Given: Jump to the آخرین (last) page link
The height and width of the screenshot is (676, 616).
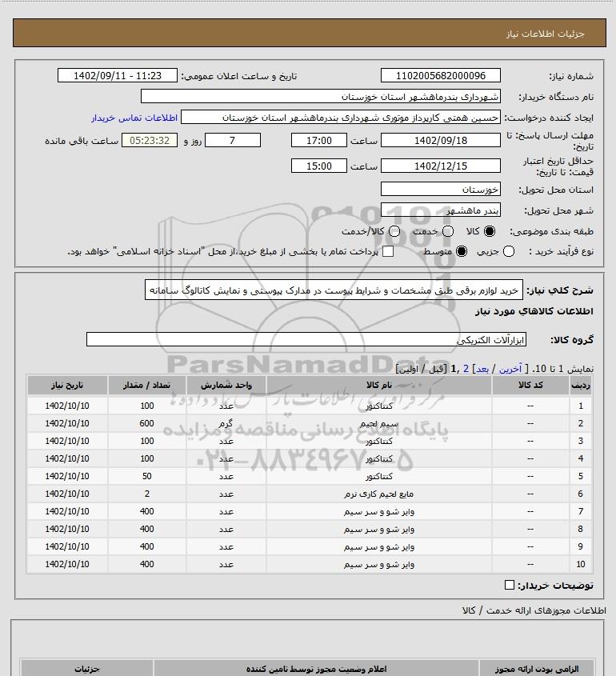Looking at the screenshot, I should (x=510, y=369).
